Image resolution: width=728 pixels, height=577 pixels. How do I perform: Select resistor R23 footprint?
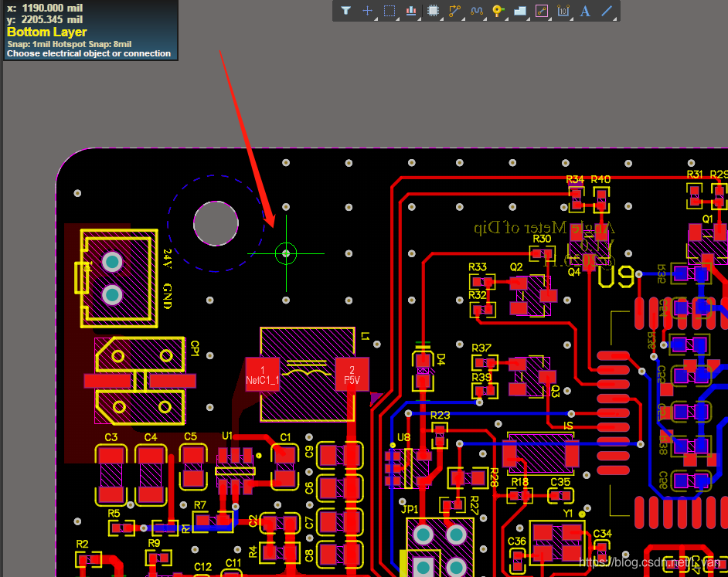click(x=440, y=436)
